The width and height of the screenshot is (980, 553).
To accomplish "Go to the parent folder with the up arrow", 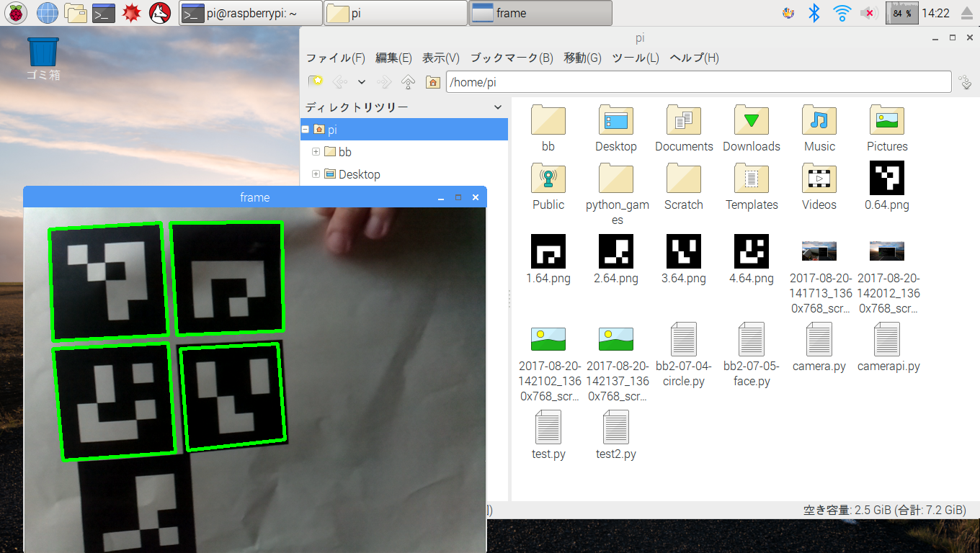I will [408, 82].
